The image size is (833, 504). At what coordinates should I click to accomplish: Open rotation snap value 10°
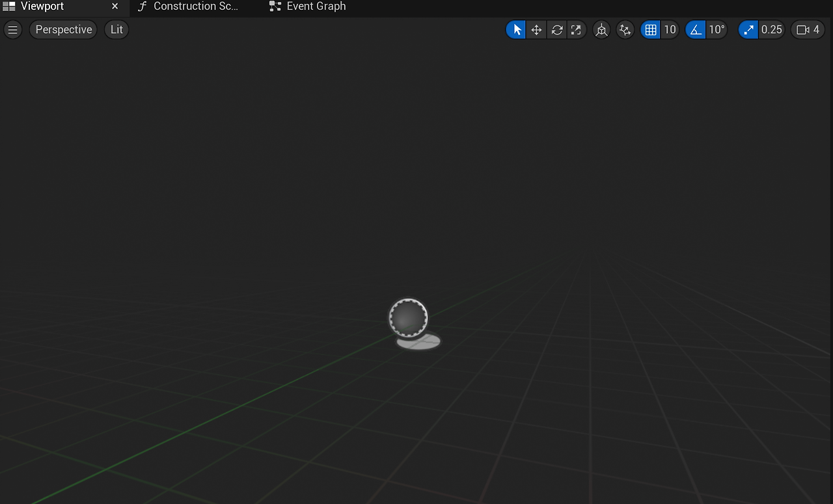tap(717, 29)
